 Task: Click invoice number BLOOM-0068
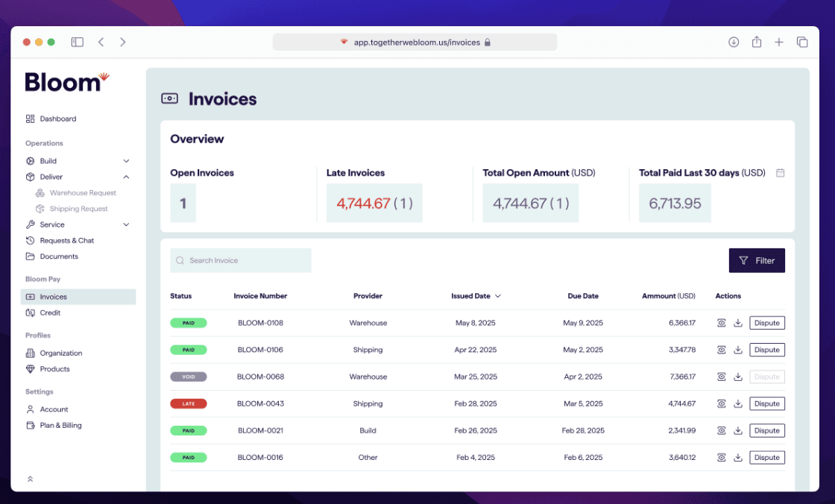point(260,377)
